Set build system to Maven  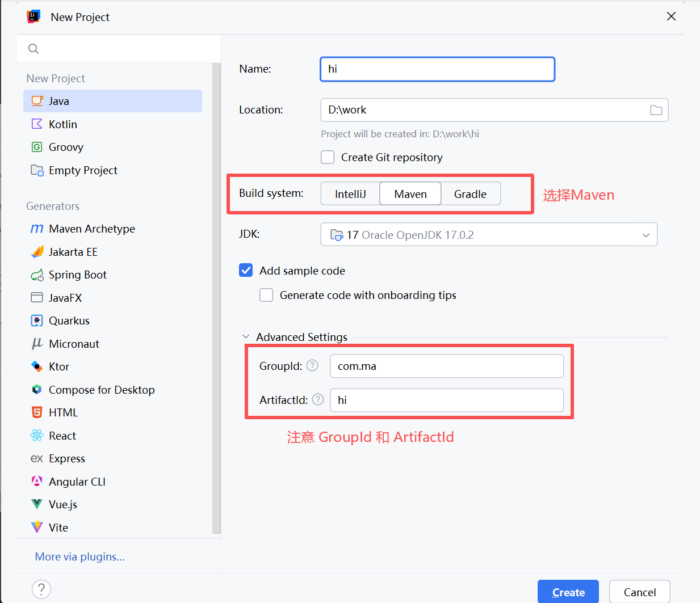point(410,194)
